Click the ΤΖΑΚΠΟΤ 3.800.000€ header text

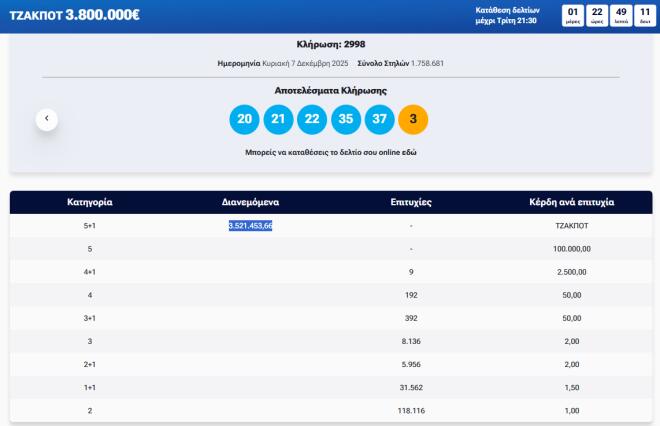click(x=75, y=15)
